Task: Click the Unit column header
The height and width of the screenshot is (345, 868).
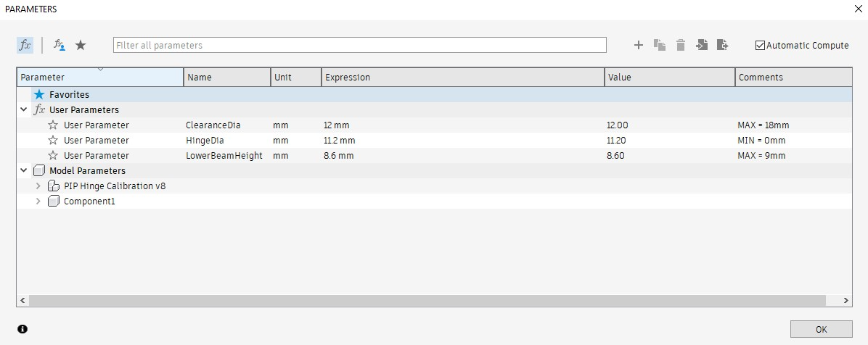Action: point(296,78)
